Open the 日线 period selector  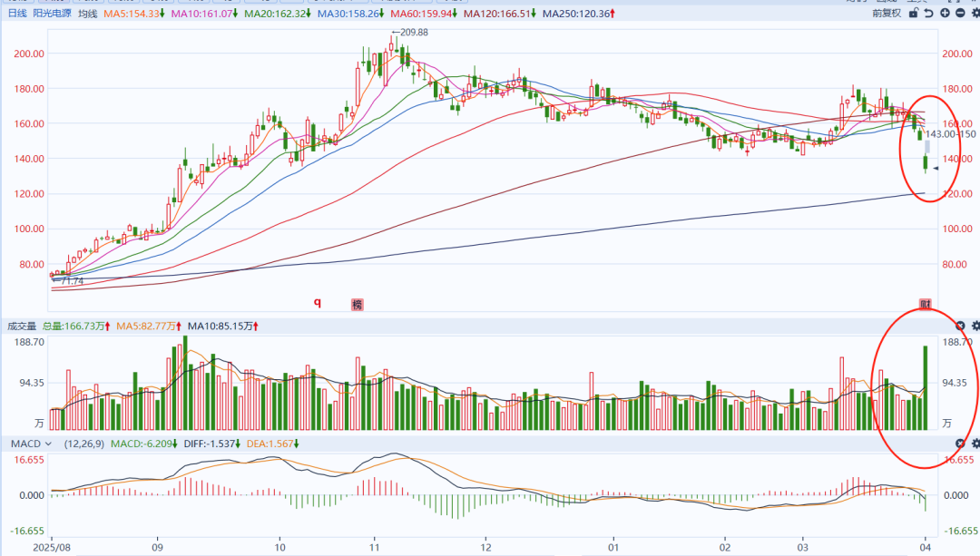click(x=16, y=14)
